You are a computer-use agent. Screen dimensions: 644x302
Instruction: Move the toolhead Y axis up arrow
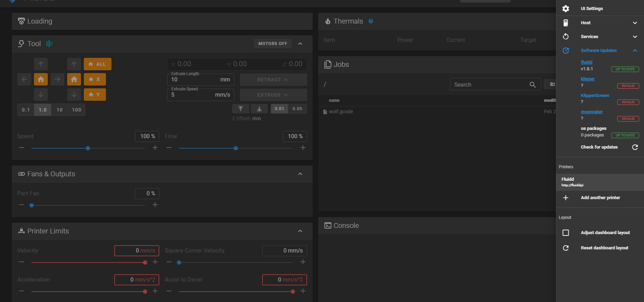[41, 64]
